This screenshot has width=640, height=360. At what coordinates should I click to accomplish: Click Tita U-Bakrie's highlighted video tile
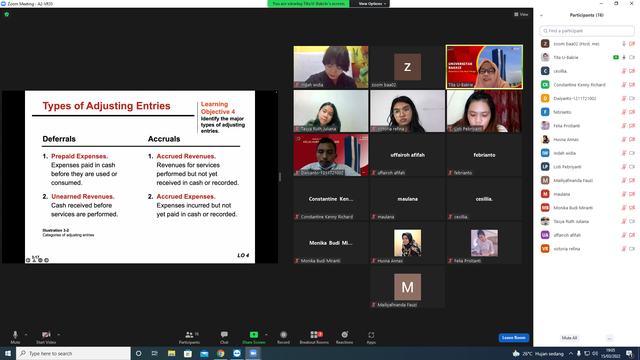[x=484, y=67]
